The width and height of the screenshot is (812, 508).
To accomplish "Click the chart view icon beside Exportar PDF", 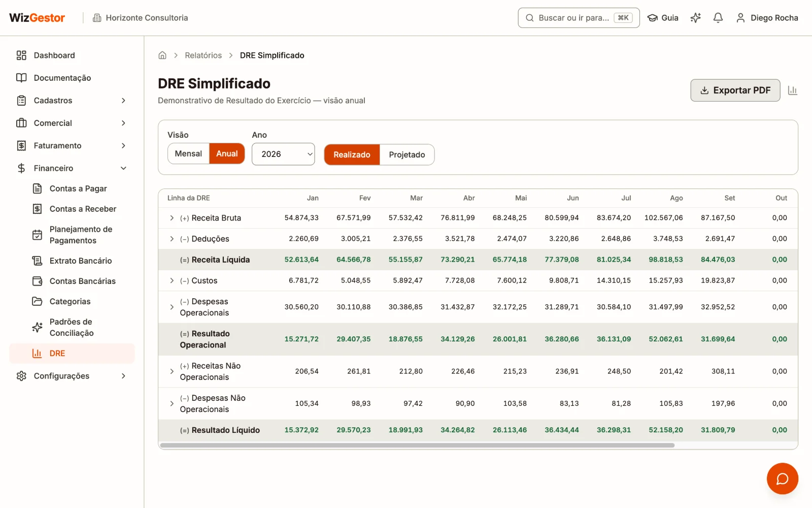I will click(x=793, y=90).
